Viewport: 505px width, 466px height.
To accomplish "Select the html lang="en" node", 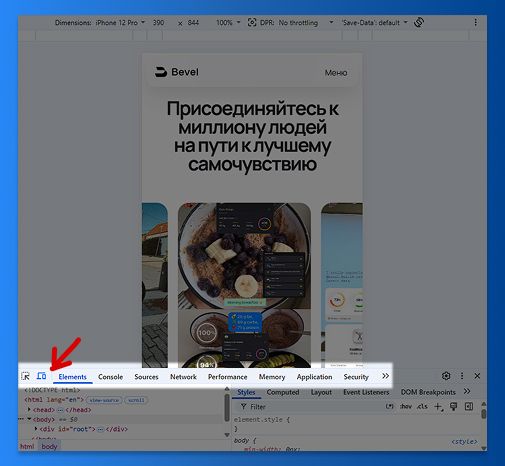I will tap(54, 399).
